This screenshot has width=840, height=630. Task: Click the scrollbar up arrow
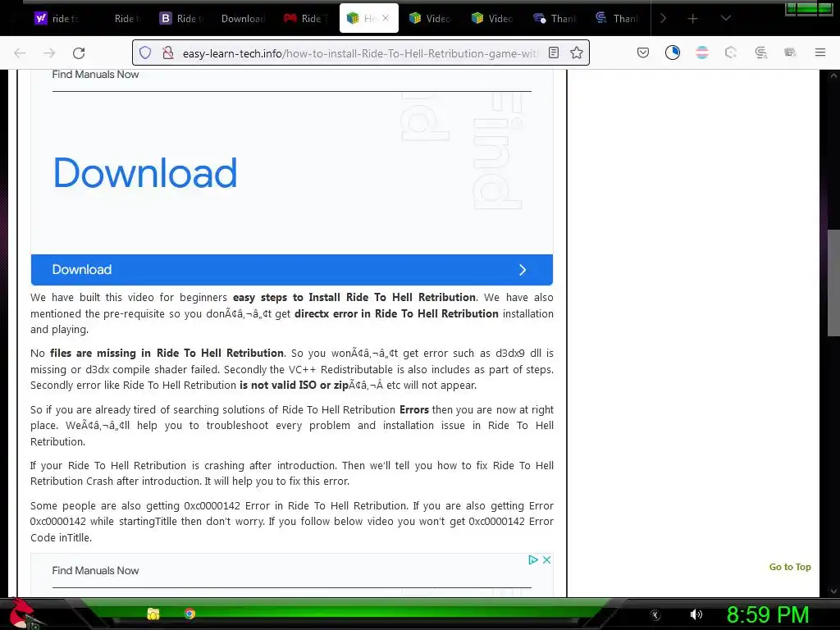833,76
